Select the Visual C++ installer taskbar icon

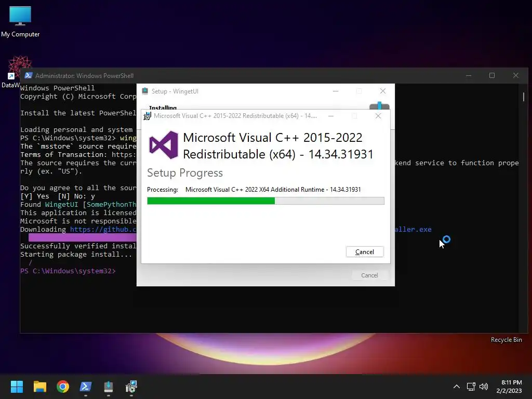131,387
